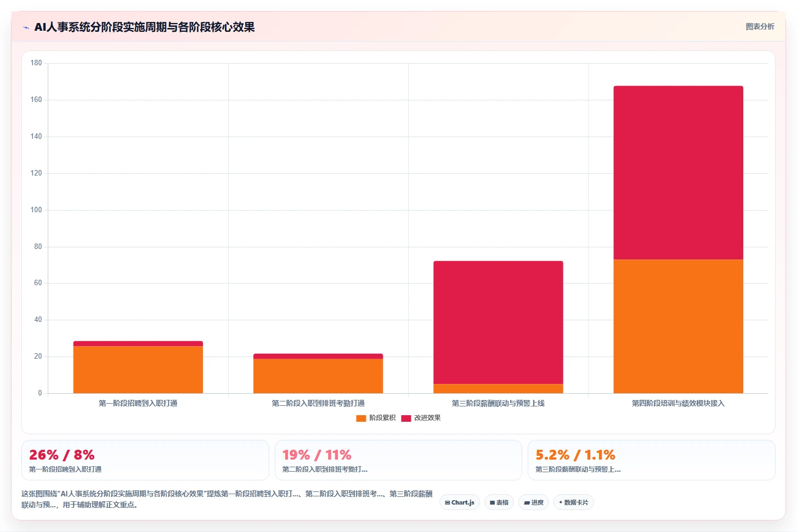
Task: Click the red segment of 第四阶段培训与绩效模块接入 bar
Action: pos(679,173)
